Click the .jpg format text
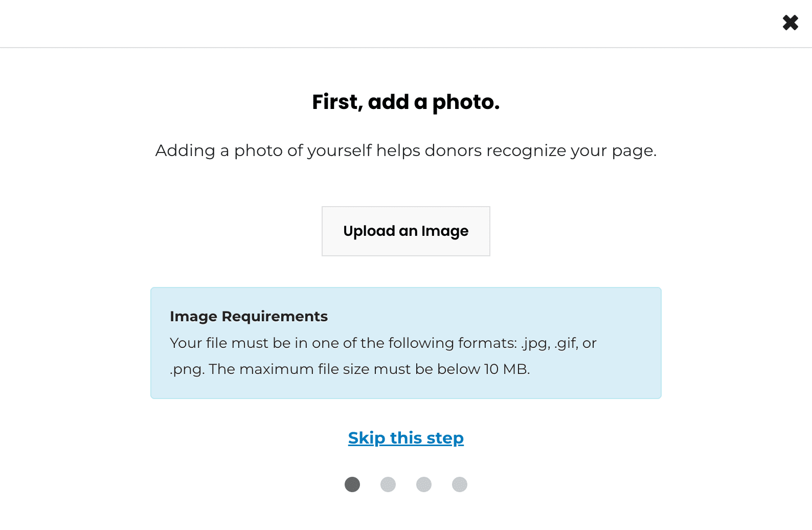812x530 pixels. (535, 343)
